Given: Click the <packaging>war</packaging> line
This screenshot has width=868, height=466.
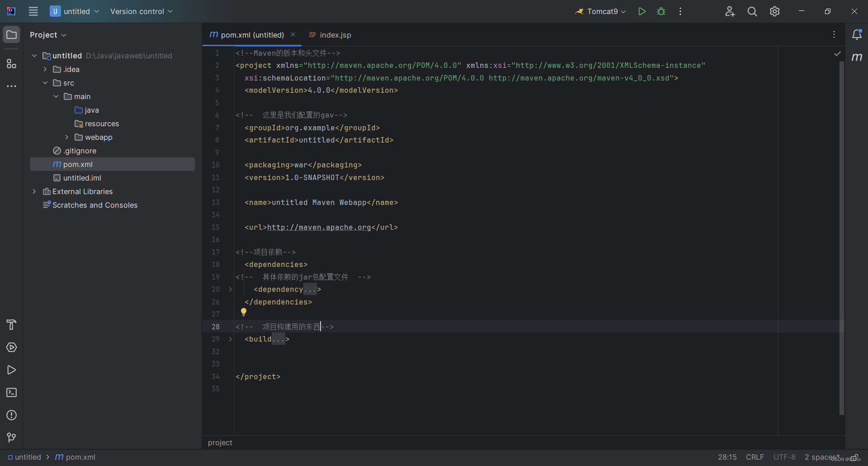Looking at the screenshot, I should tap(303, 165).
